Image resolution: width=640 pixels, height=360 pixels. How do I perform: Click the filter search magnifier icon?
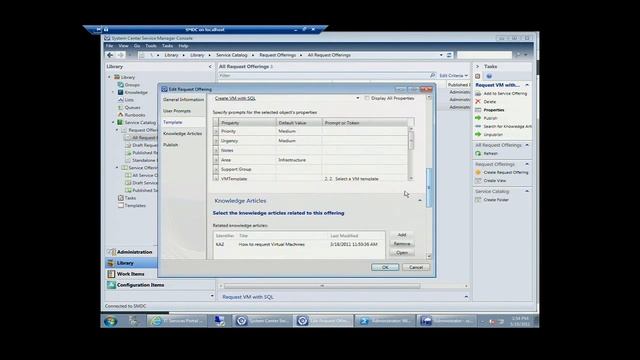(x=433, y=76)
